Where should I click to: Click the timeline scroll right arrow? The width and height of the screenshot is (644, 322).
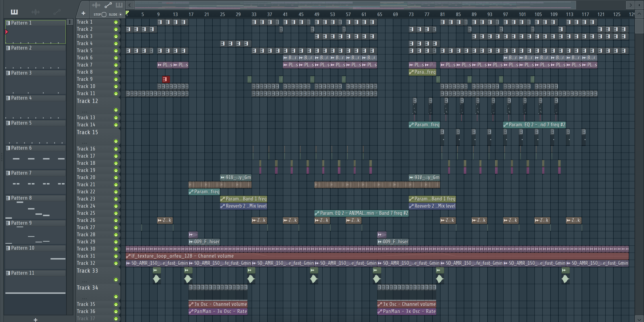(631, 5)
